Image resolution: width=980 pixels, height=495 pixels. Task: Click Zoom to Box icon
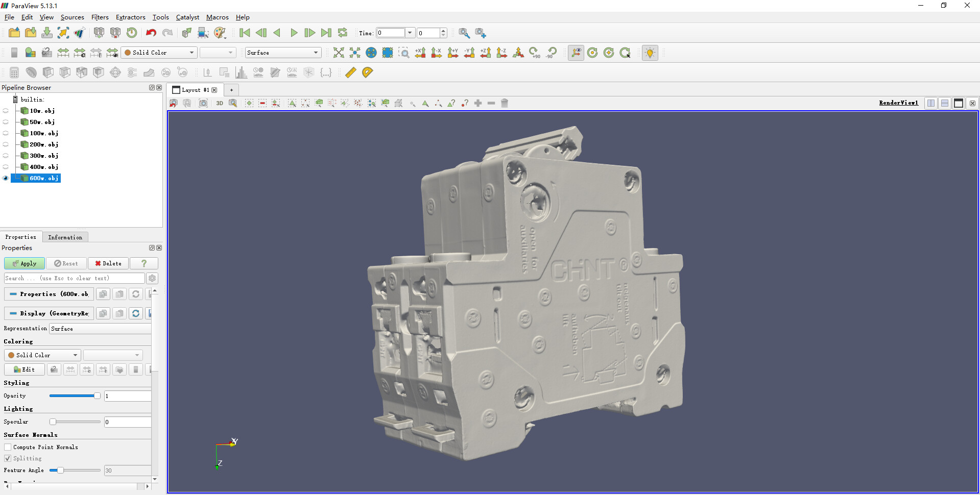coord(404,53)
